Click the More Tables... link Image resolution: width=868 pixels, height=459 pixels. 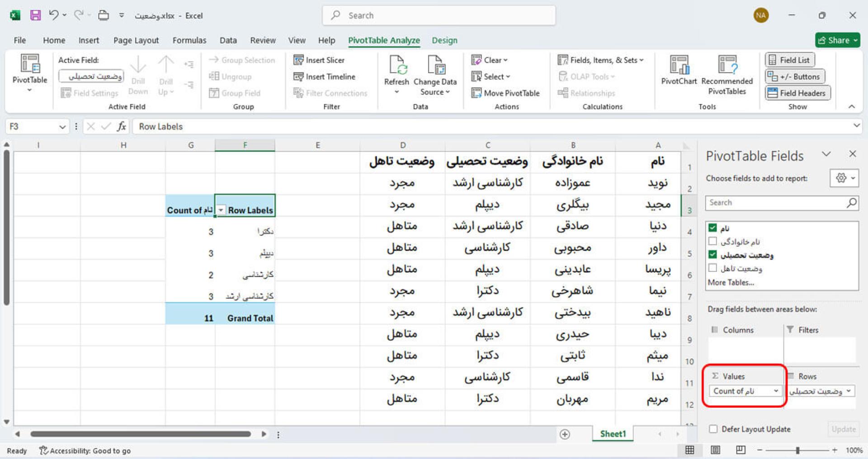click(x=731, y=282)
